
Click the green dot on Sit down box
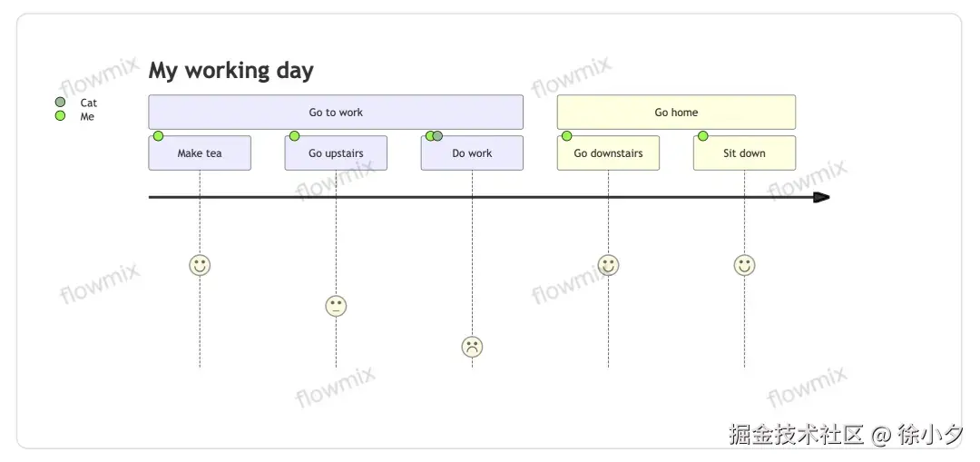pyautogui.click(x=702, y=136)
